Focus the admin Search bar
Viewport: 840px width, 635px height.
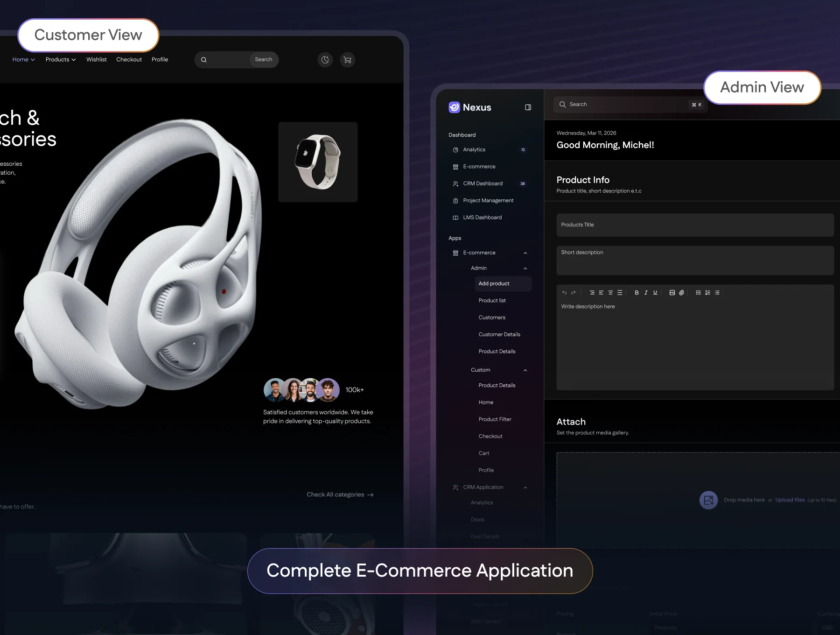(631, 105)
